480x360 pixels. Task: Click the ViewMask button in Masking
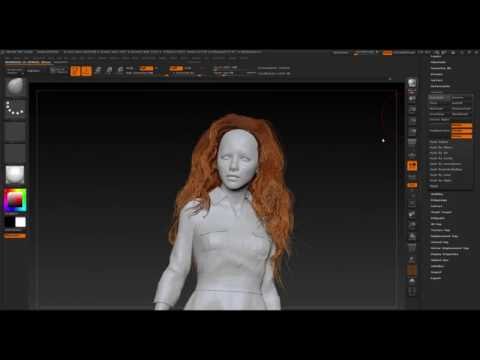click(439, 97)
